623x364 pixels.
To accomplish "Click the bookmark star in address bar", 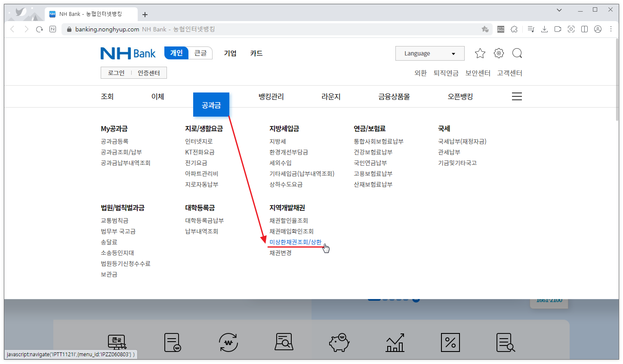I will 485,29.
